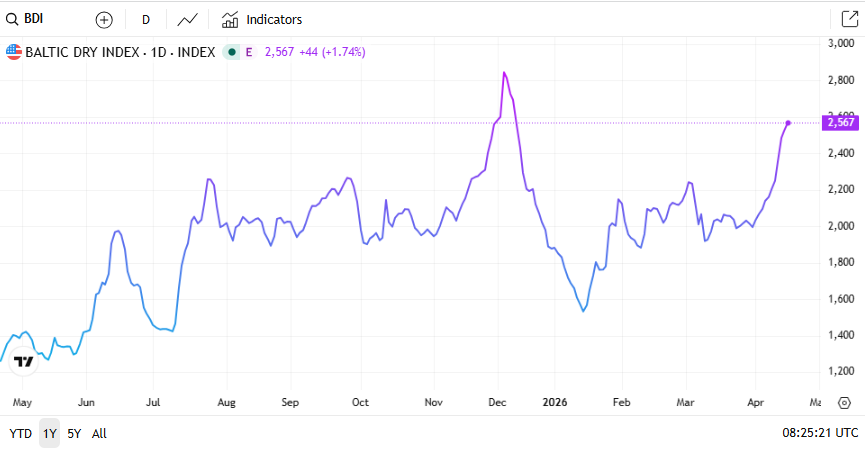Click the US flag symbol icon
The image size is (865, 449).
(14, 52)
